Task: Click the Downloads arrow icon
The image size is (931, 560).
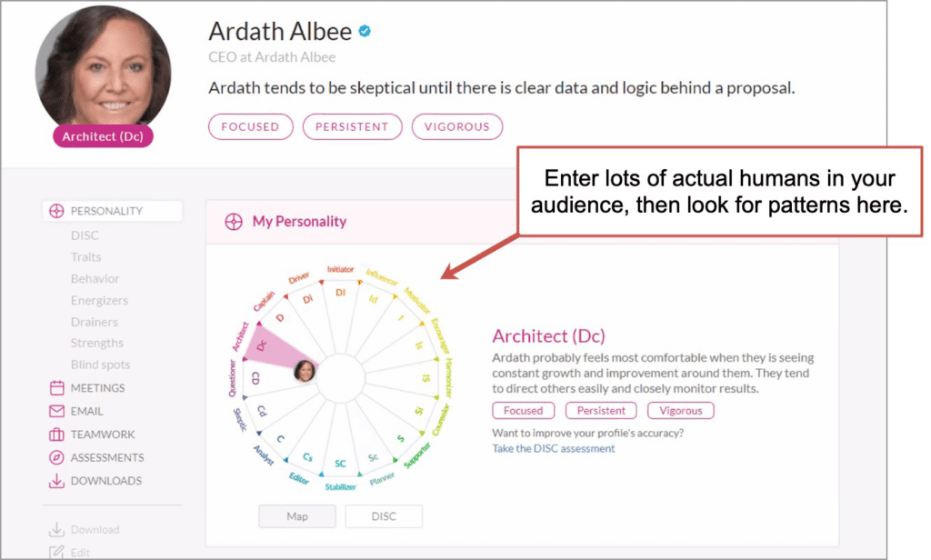Action: 56,481
